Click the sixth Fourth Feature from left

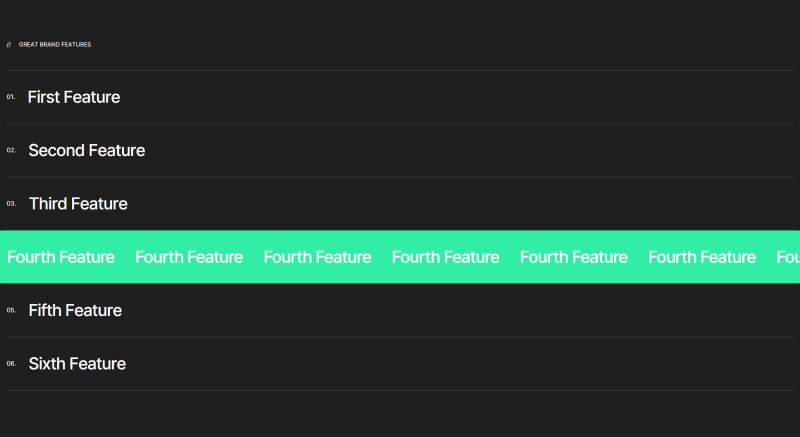(x=702, y=257)
